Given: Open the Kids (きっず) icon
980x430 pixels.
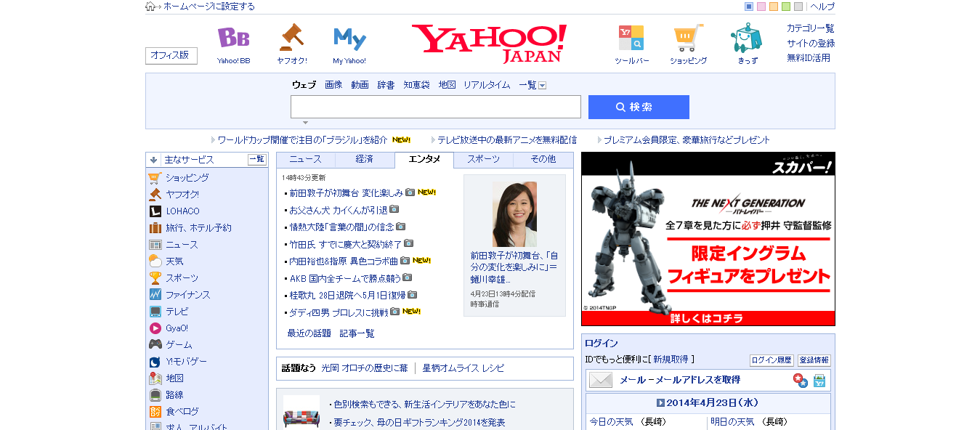Looking at the screenshot, I should [x=746, y=38].
